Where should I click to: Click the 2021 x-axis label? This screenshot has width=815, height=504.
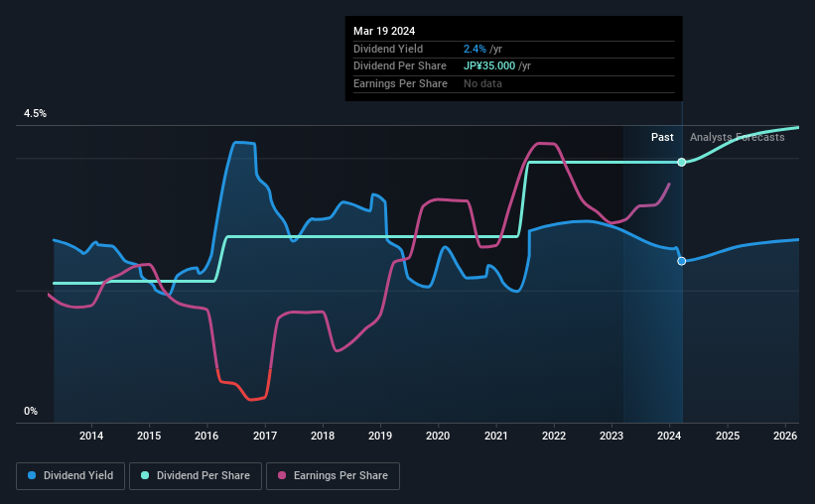(x=496, y=436)
